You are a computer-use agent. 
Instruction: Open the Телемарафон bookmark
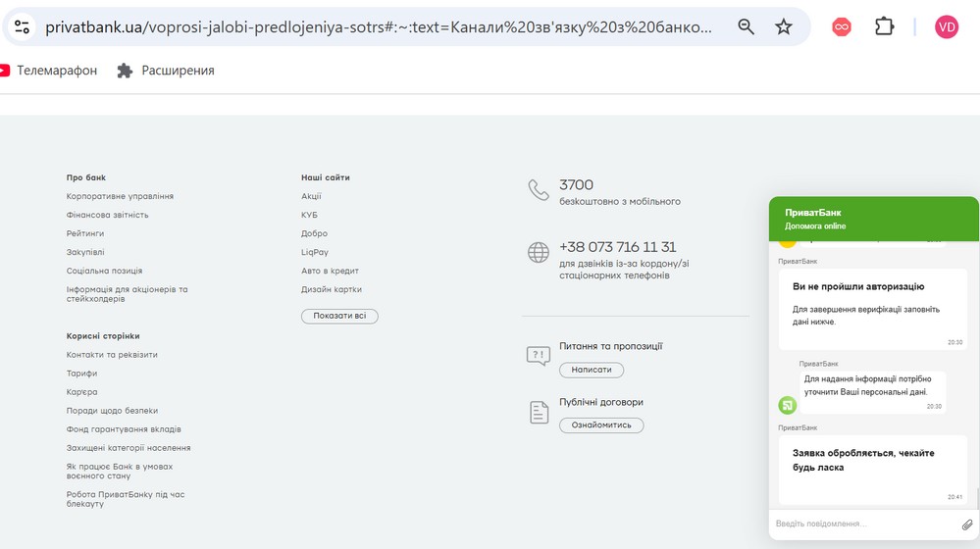click(x=49, y=71)
